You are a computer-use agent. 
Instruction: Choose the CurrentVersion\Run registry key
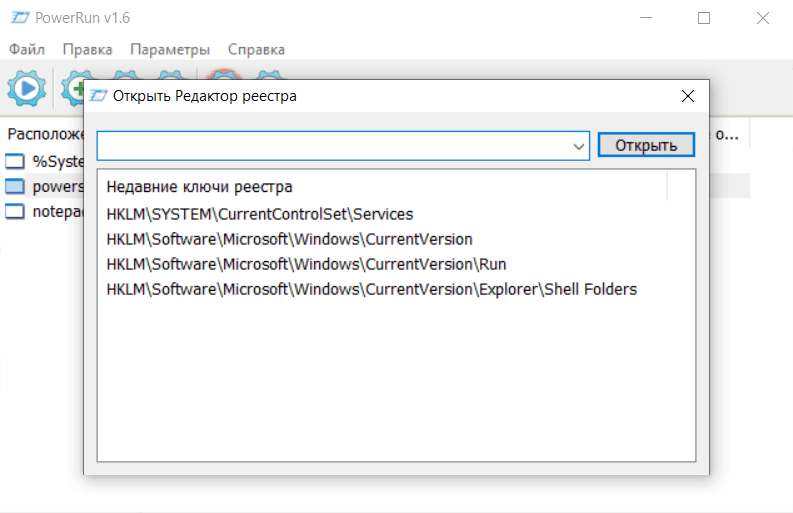point(306,264)
